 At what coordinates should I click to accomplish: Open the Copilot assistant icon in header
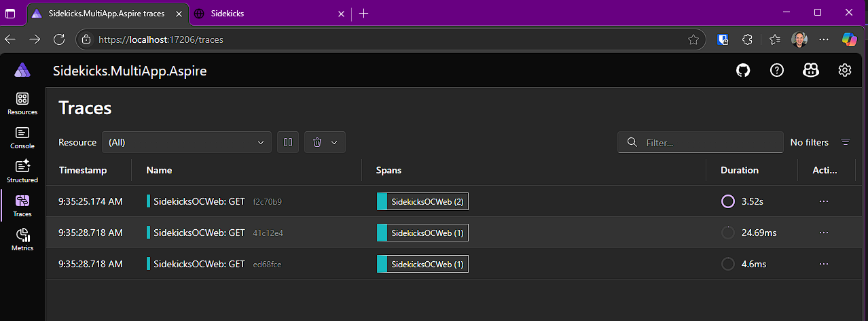(811, 70)
